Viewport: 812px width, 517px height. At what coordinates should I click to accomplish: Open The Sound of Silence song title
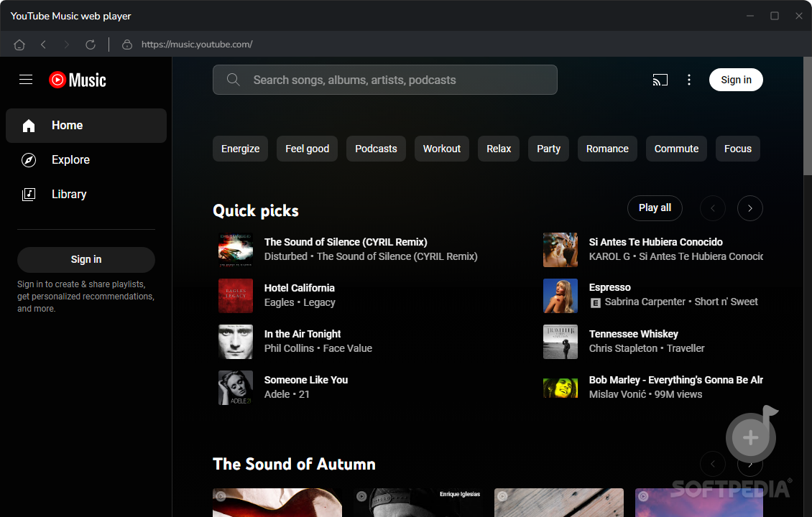coord(346,242)
